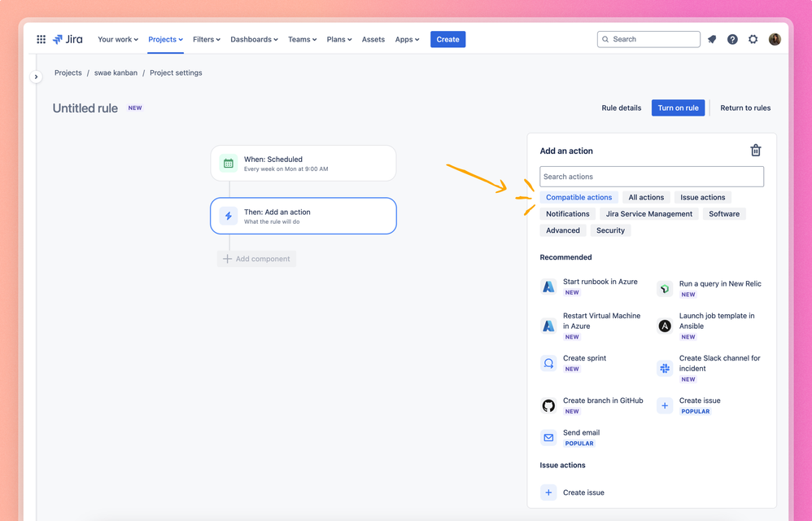The image size is (812, 521).
Task: Open the help question mark icon
Action: click(732, 39)
